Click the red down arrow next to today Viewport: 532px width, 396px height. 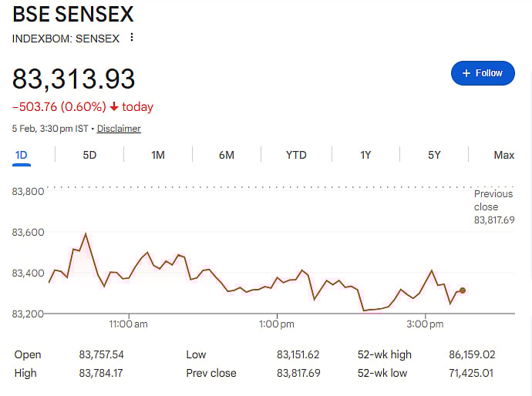click(114, 107)
